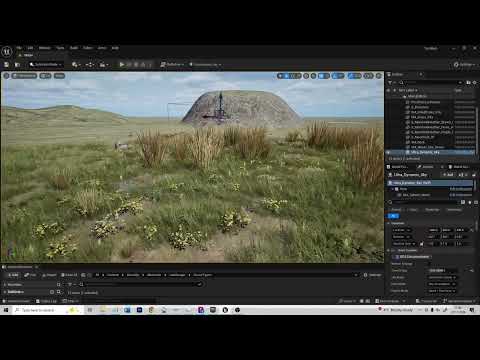Open the Rotation type dropdown in Transform
The width and height of the screenshot is (480, 360).
pyautogui.click(x=401, y=237)
